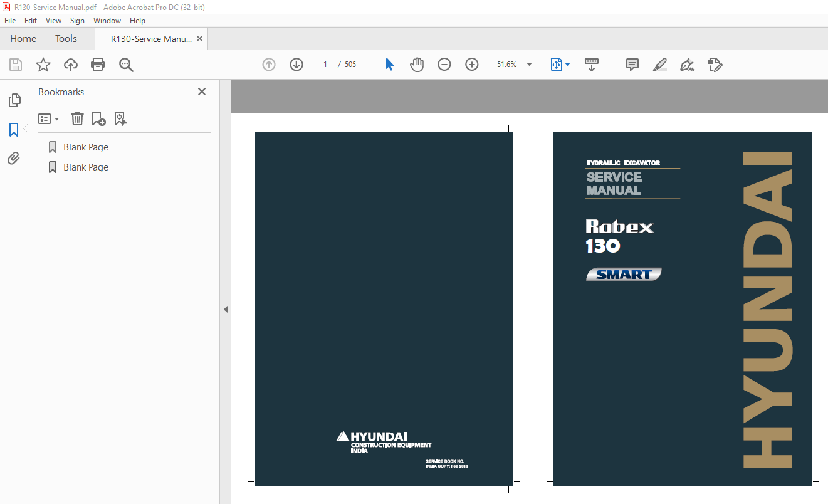The height and width of the screenshot is (504, 828).
Task: Open the Help menu
Action: click(x=137, y=21)
